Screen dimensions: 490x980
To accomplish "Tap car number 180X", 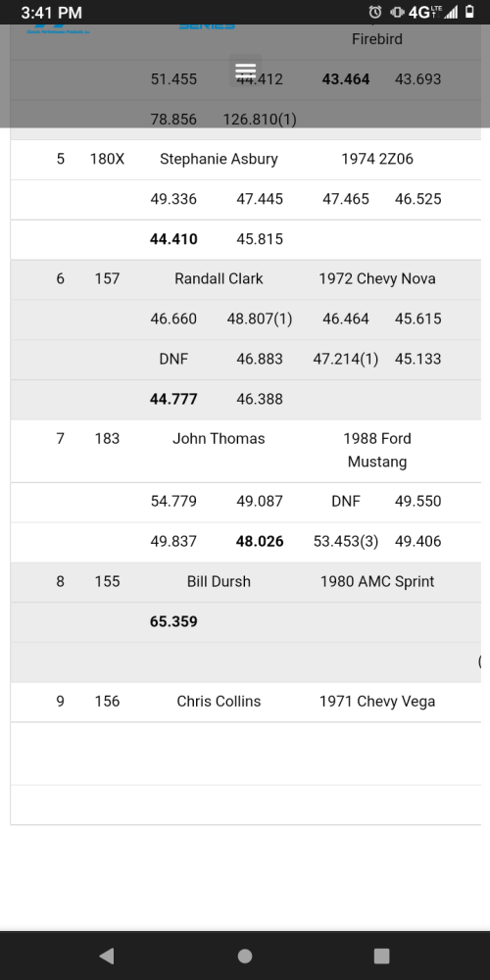I will tap(107, 159).
